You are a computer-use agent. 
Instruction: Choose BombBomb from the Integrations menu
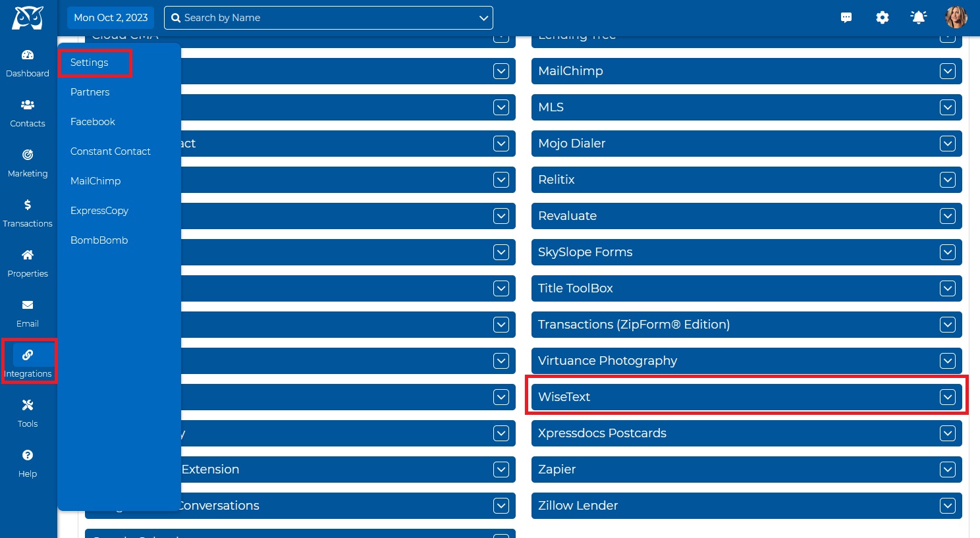click(x=99, y=240)
